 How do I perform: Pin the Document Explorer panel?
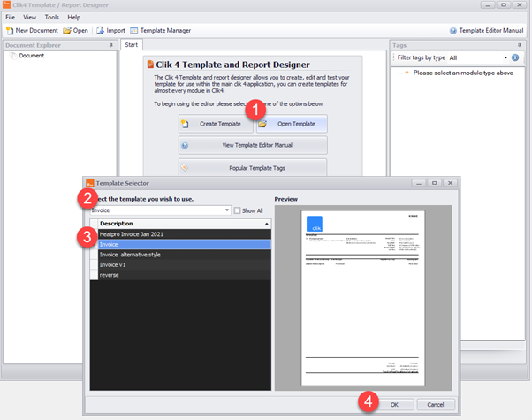[110, 44]
